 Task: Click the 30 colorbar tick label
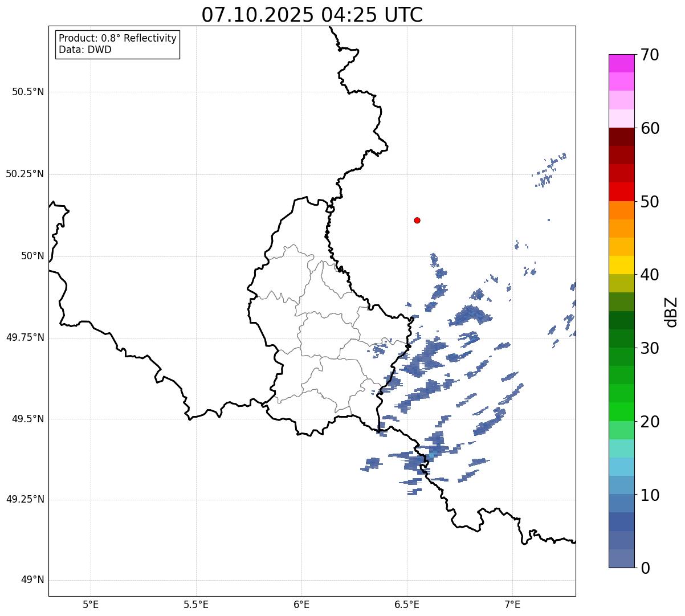click(x=650, y=348)
